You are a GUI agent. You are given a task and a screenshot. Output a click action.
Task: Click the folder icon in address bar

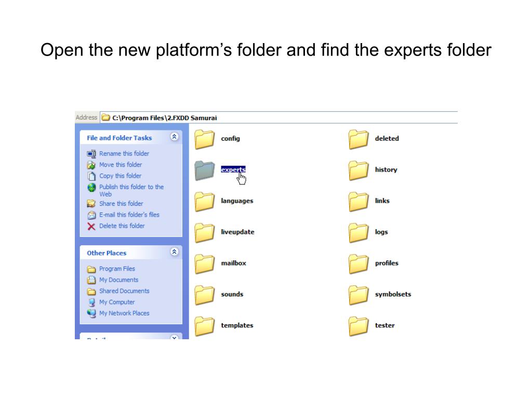[106, 118]
